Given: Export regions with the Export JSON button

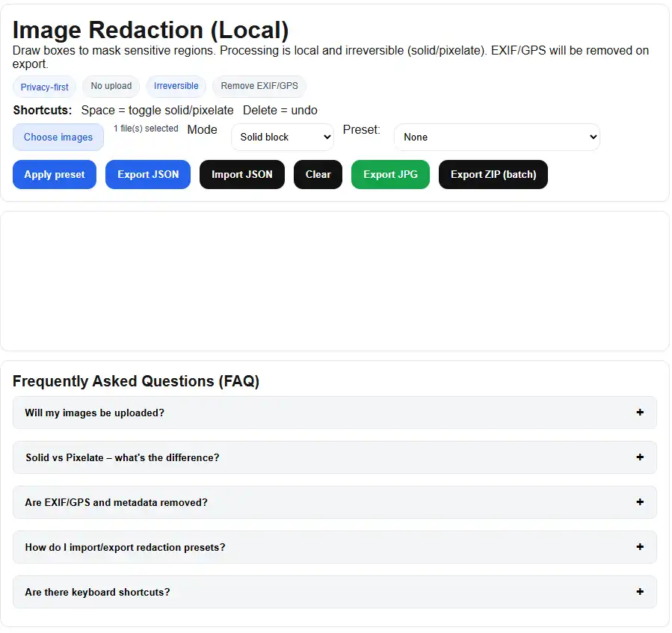Looking at the screenshot, I should [x=148, y=174].
